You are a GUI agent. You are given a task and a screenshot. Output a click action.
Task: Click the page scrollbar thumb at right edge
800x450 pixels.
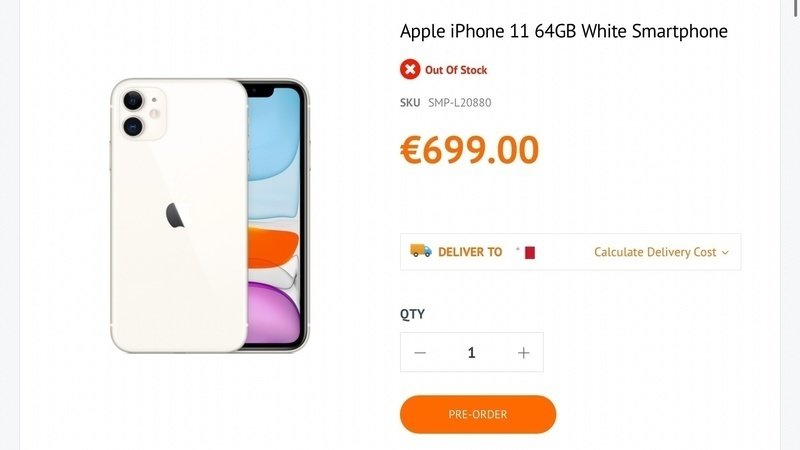tap(796, 8)
